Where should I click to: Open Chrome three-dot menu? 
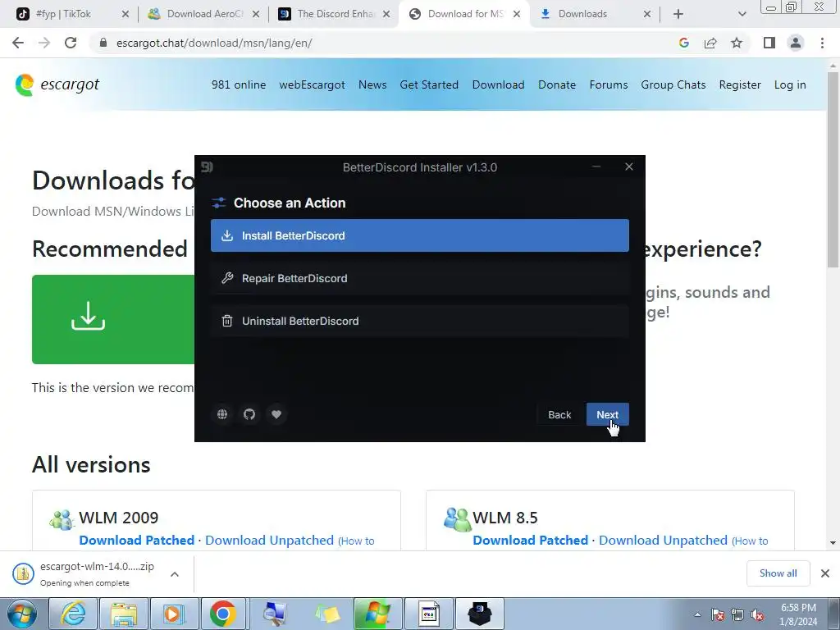pos(822,43)
